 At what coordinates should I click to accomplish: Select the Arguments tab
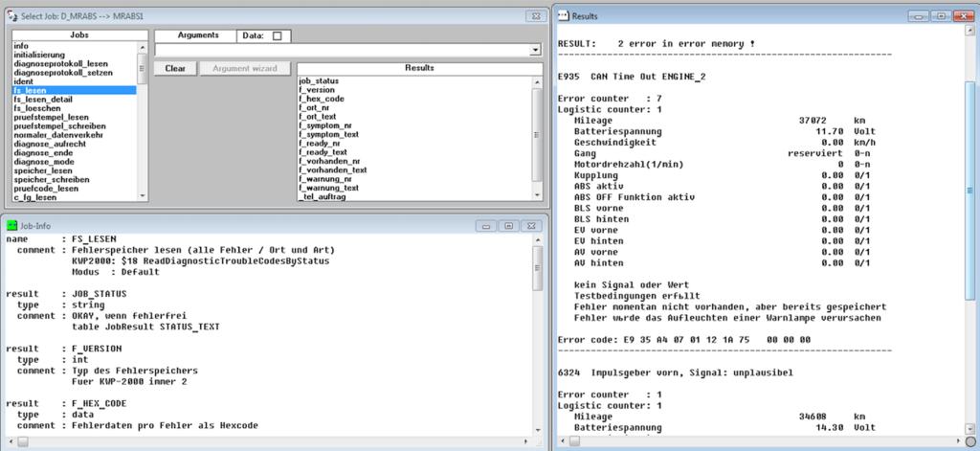coord(198,35)
